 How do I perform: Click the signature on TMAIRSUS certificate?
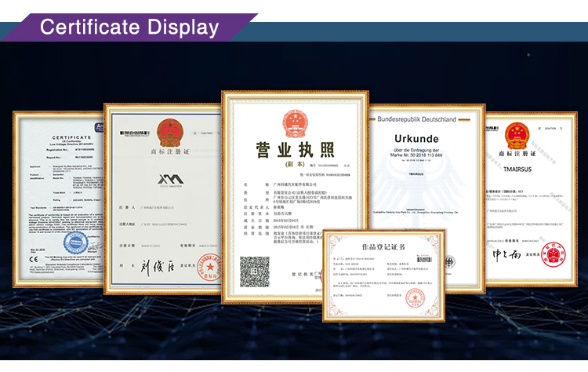point(506,255)
